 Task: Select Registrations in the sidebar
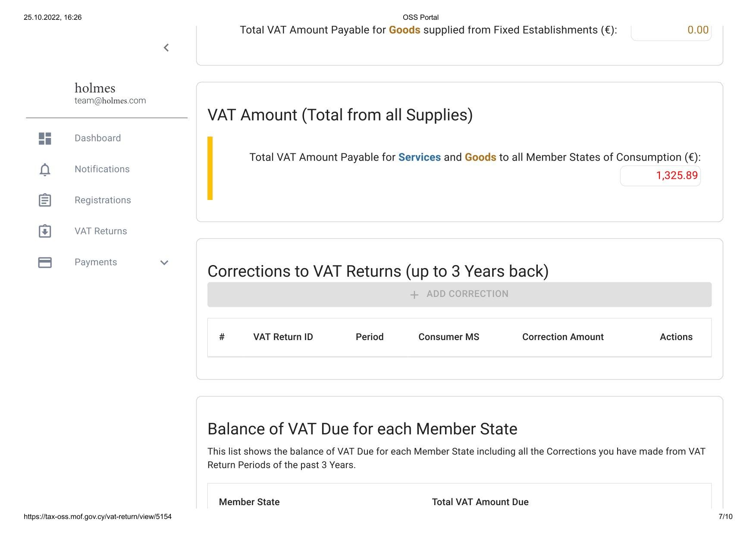click(x=103, y=200)
